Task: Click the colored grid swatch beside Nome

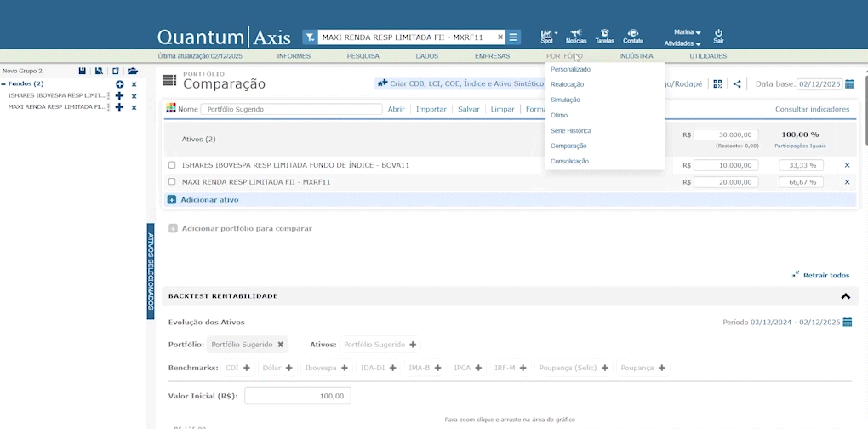Action: coord(171,109)
